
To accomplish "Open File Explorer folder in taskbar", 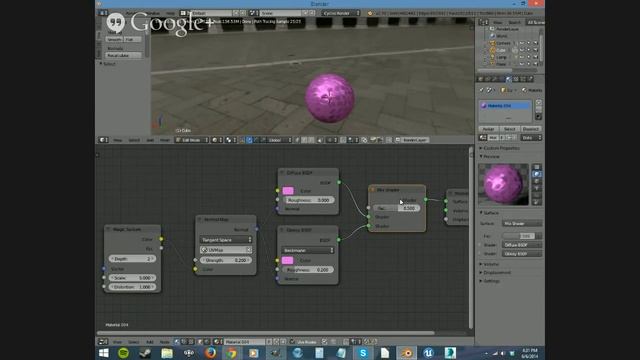I will 167,353.
